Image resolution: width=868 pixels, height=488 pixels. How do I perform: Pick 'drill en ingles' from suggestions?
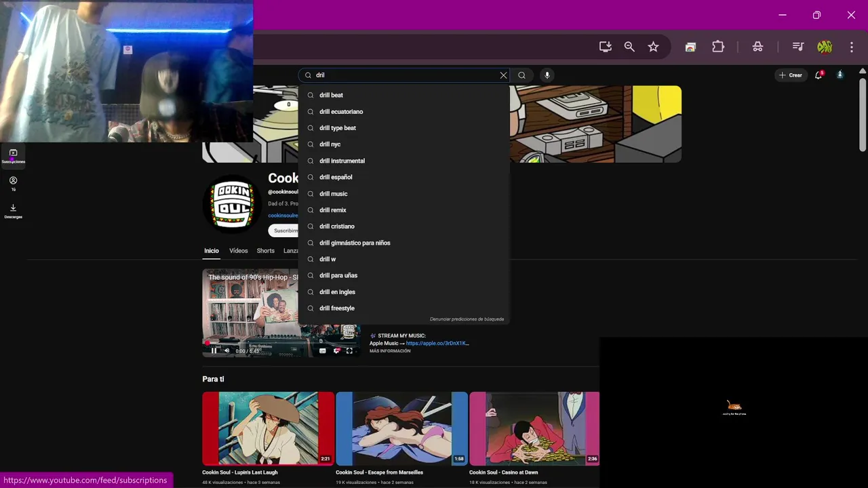coord(403,292)
